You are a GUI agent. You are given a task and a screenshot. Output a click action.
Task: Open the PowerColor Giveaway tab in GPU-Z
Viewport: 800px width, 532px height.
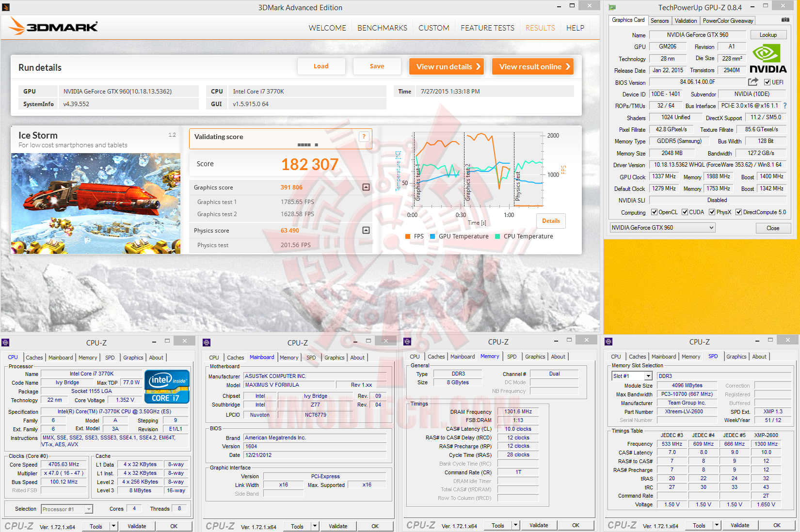728,21
